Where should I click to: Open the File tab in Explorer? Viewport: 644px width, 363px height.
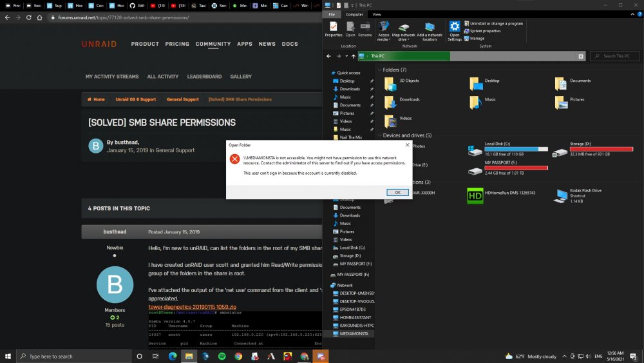(332, 14)
